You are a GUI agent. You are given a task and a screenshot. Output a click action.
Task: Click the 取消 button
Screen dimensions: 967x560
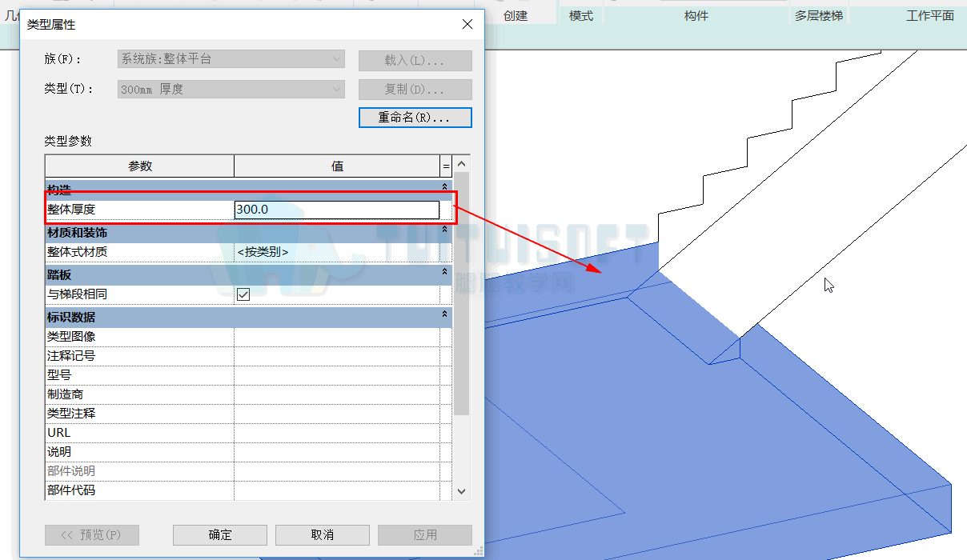click(x=323, y=534)
